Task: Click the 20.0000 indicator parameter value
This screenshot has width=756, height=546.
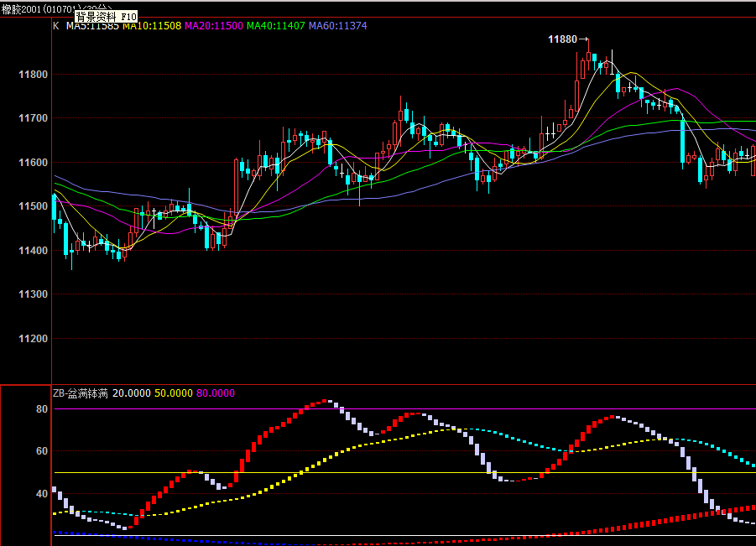Action: (x=132, y=393)
